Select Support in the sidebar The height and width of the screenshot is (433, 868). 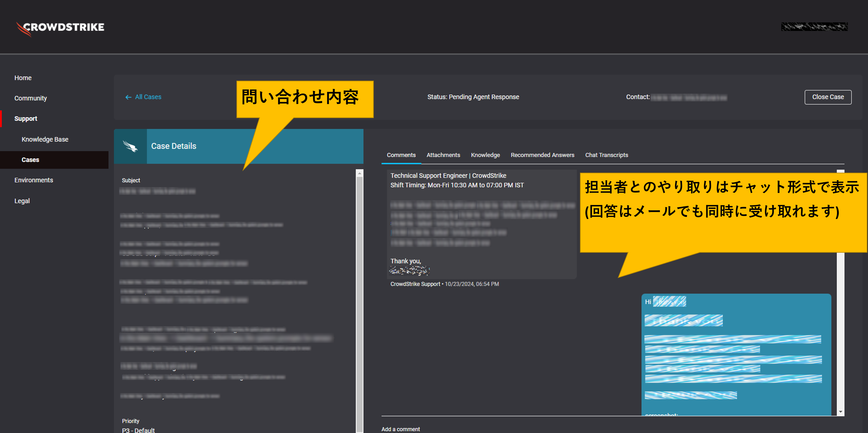26,119
